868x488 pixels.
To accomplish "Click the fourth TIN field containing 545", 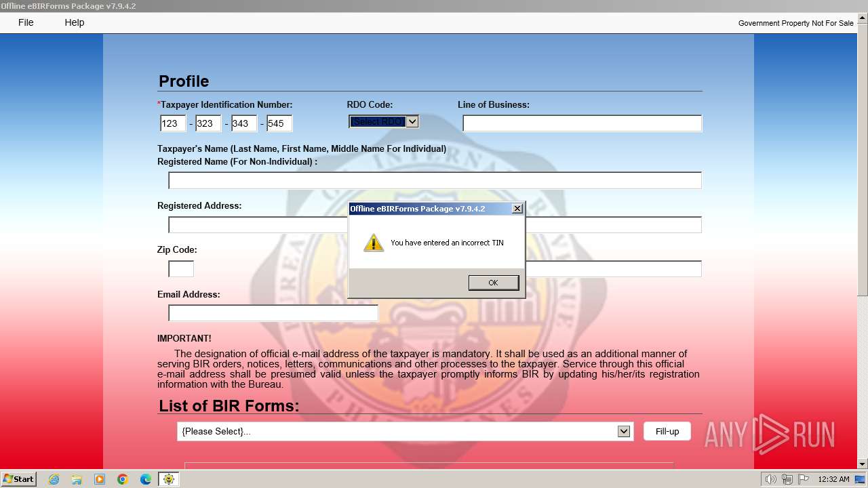I will pos(279,123).
